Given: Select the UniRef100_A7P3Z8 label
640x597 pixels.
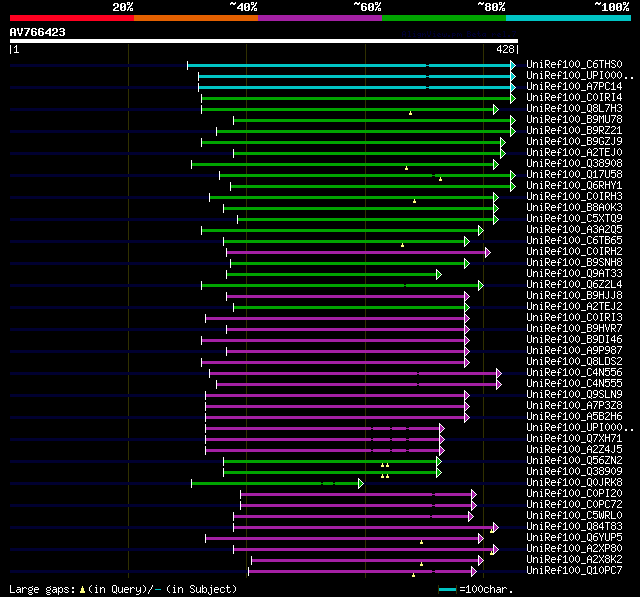Looking at the screenshot, I should (x=574, y=406).
